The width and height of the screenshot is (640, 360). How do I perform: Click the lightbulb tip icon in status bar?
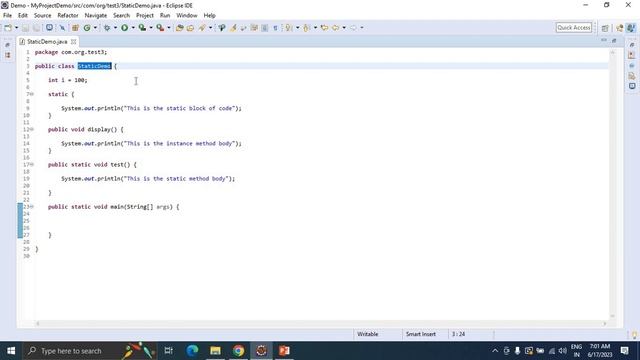(634, 335)
